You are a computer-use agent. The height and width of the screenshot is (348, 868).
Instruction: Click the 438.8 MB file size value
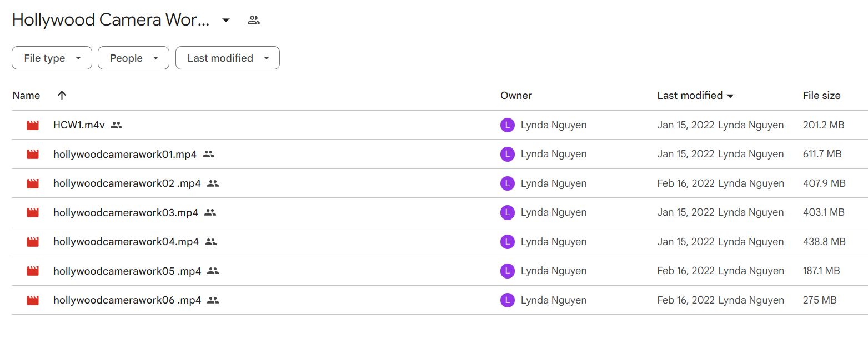(x=824, y=242)
